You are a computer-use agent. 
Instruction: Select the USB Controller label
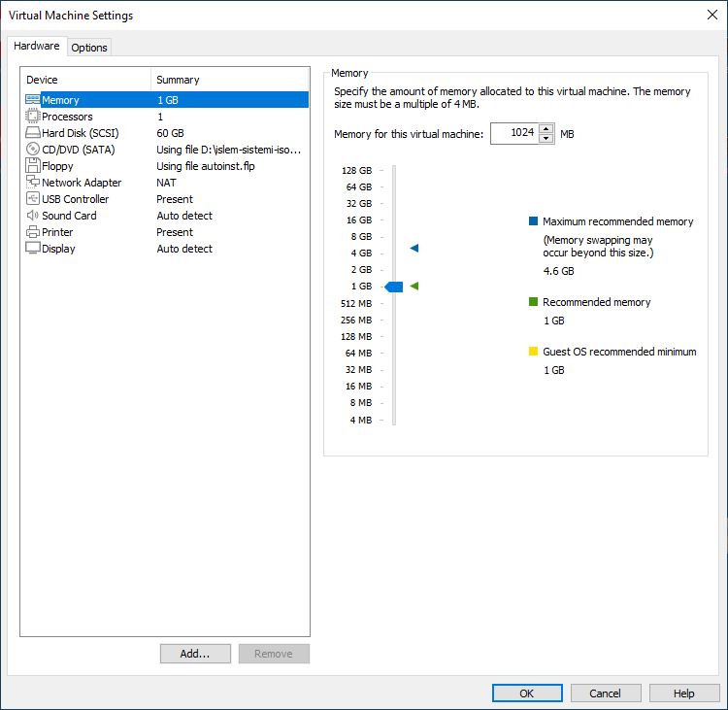click(75, 199)
